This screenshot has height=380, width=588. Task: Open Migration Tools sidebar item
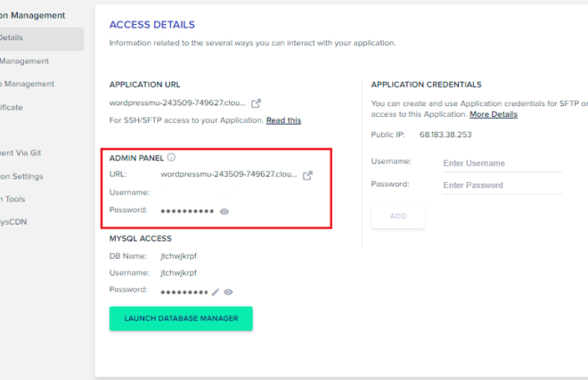pyautogui.click(x=12, y=200)
